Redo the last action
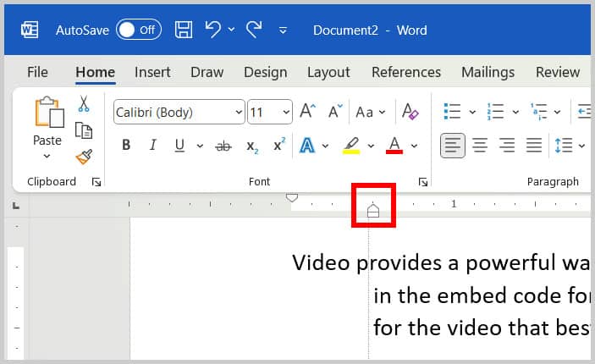 click(x=254, y=30)
